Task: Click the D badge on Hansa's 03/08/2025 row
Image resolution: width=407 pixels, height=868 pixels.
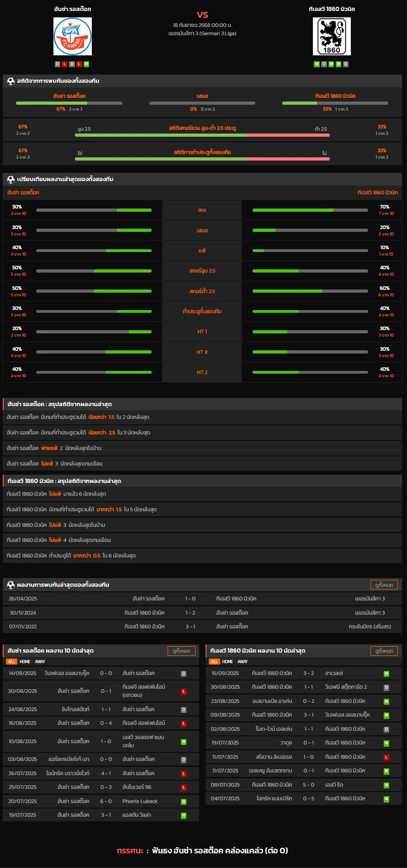Action: 184,760
